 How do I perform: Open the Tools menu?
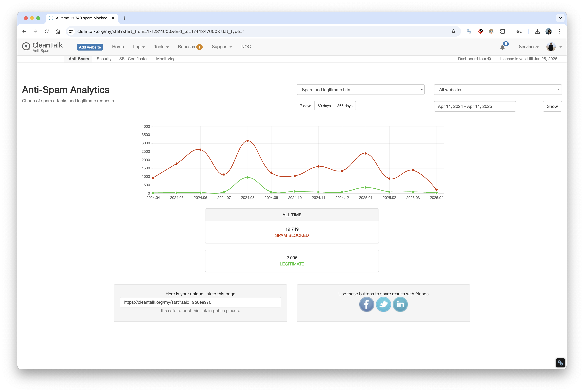pyautogui.click(x=161, y=47)
